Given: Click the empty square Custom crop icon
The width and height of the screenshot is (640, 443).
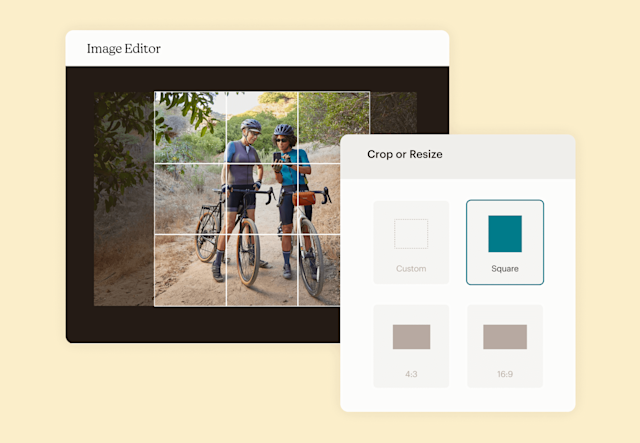Looking at the screenshot, I should [x=410, y=234].
